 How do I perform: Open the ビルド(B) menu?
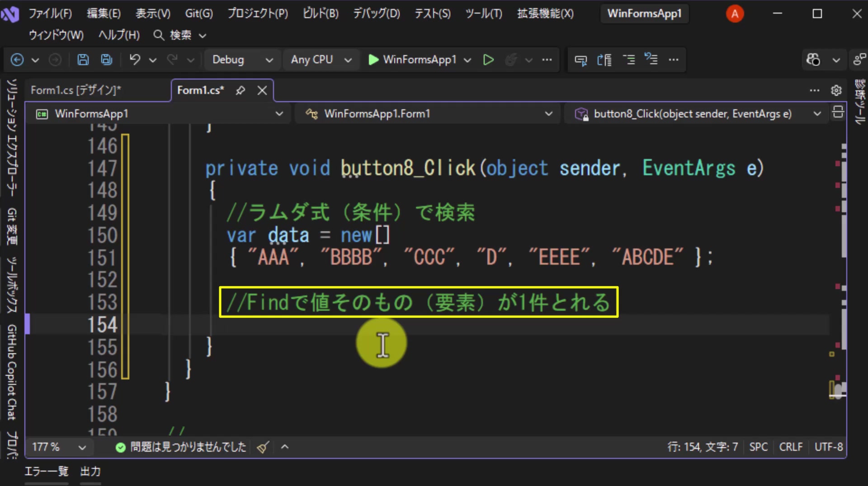tap(321, 14)
